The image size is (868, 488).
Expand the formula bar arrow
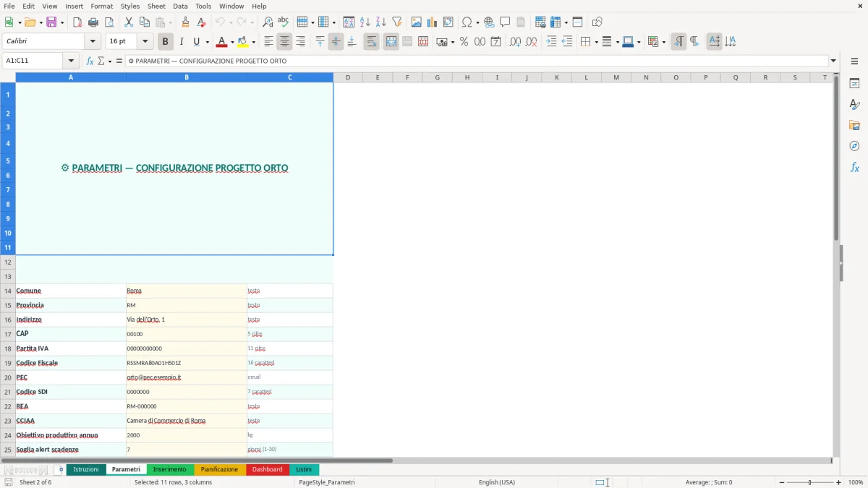[x=833, y=61]
